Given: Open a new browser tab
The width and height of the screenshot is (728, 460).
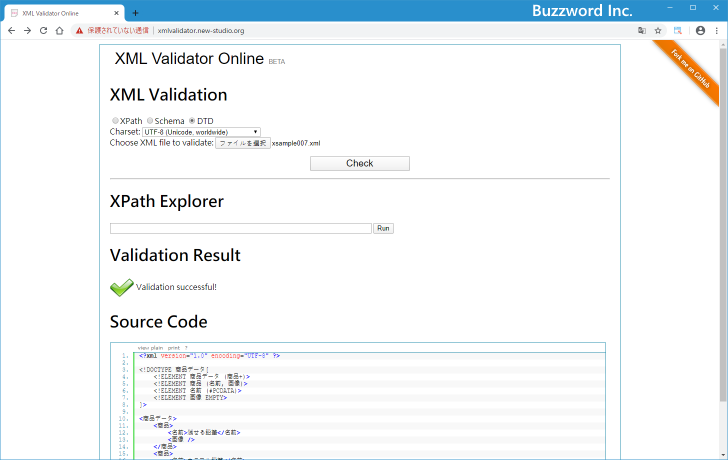Looking at the screenshot, I should point(135,12).
